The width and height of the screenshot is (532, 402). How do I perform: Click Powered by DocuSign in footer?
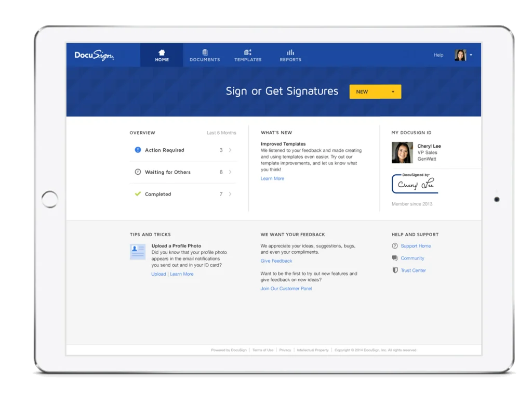tap(229, 350)
